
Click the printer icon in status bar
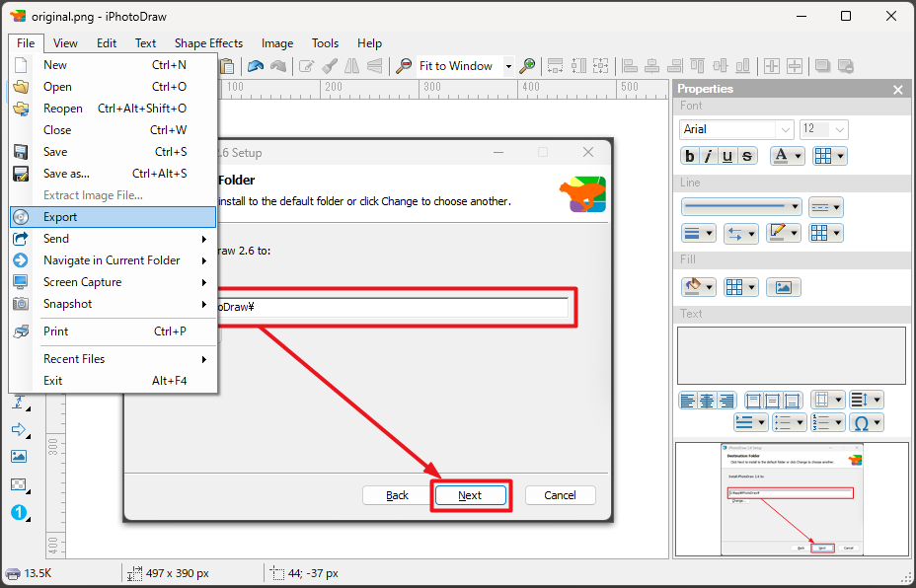click(x=13, y=573)
